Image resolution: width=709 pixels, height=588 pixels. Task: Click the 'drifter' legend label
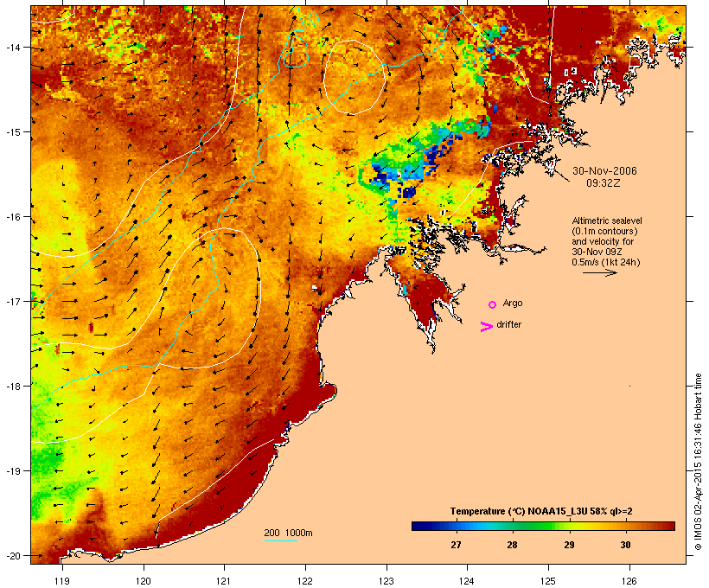pyautogui.click(x=508, y=324)
